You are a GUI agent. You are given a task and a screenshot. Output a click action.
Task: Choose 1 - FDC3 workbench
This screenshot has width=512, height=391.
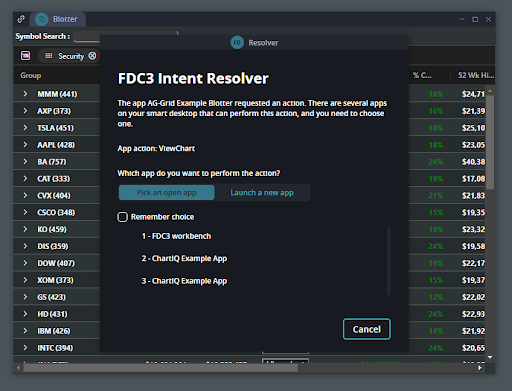click(x=176, y=236)
